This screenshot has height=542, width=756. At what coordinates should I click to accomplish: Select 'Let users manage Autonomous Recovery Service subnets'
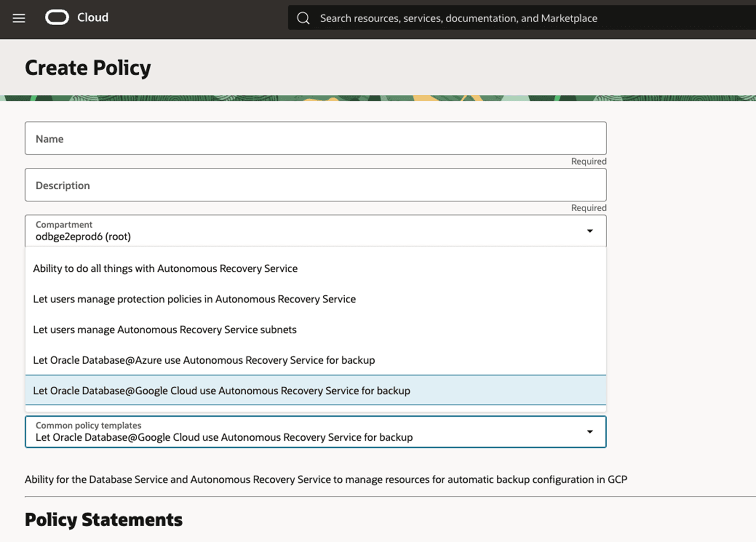165,329
